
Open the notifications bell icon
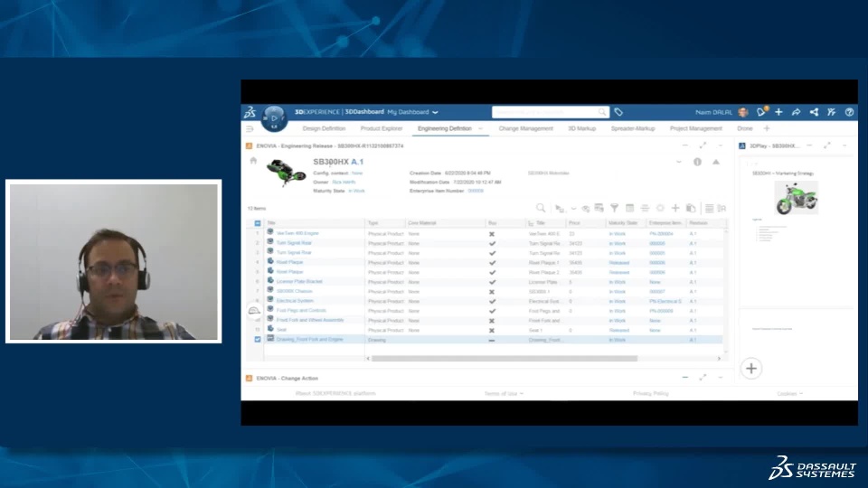click(x=761, y=112)
